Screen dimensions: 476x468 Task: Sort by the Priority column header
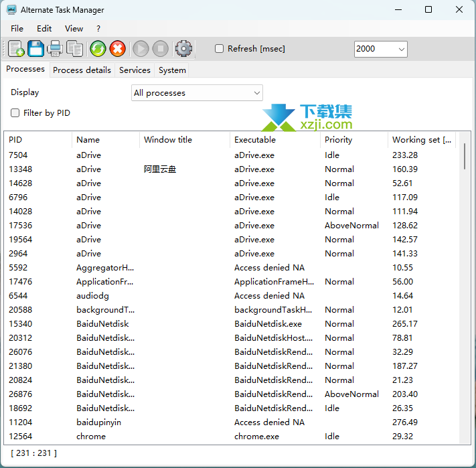point(354,140)
